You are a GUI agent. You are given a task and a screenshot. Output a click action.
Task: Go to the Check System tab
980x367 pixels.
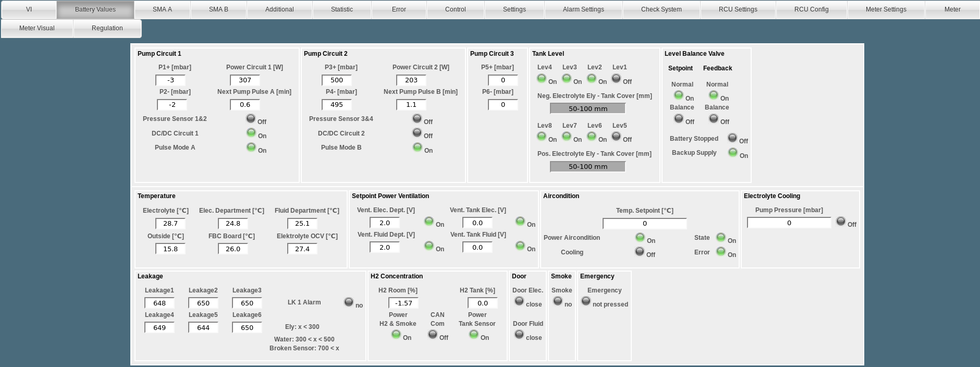coord(661,9)
